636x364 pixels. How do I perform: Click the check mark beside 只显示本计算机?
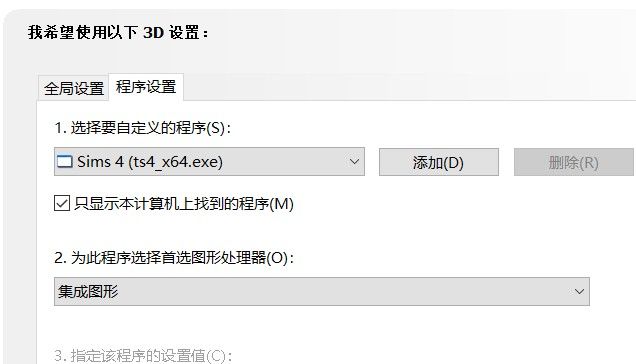(62, 203)
